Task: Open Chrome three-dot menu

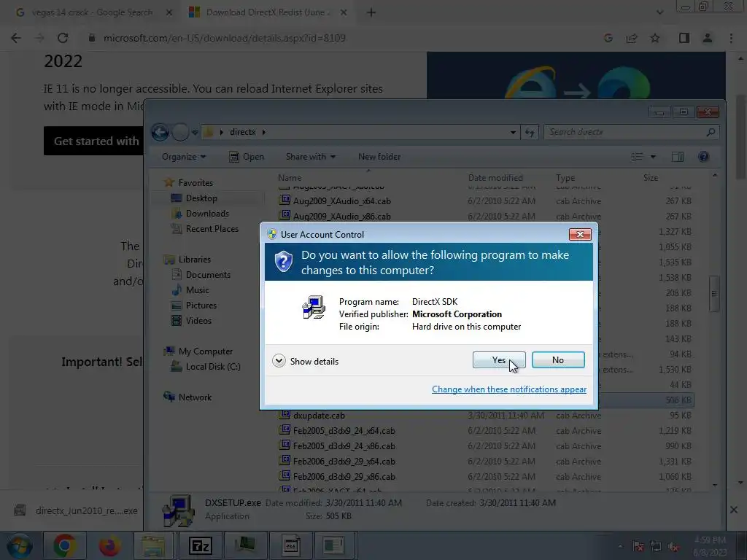Action: [x=731, y=38]
